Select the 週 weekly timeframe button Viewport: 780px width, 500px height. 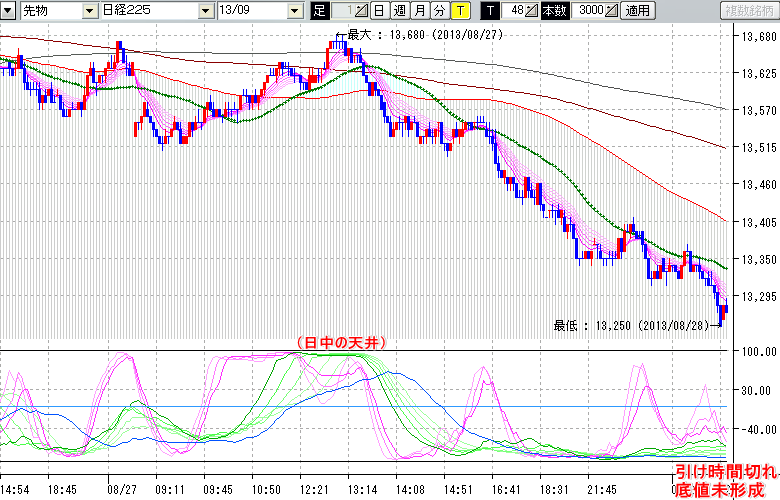[399, 11]
